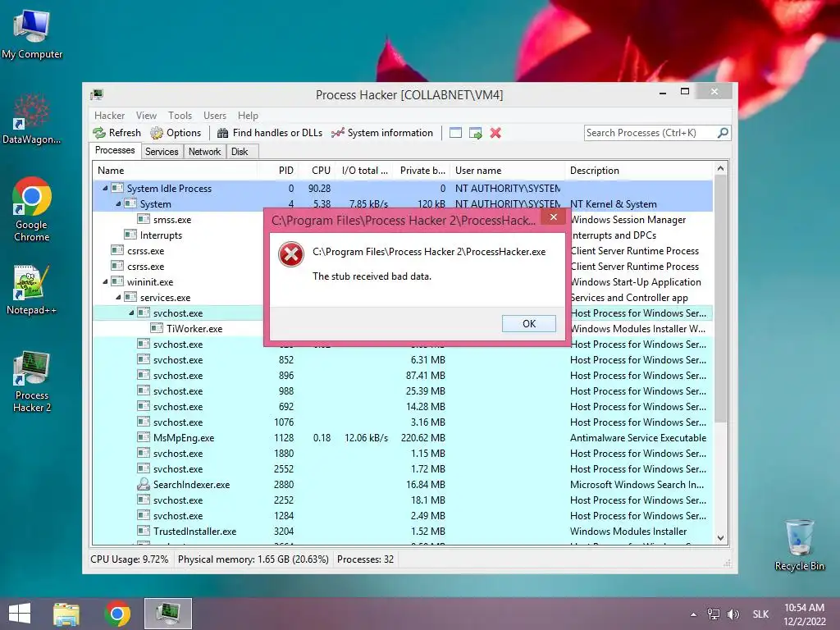Screen dimensions: 840x630
Task: Collapse the wininit.exe node
Action: pos(105,282)
